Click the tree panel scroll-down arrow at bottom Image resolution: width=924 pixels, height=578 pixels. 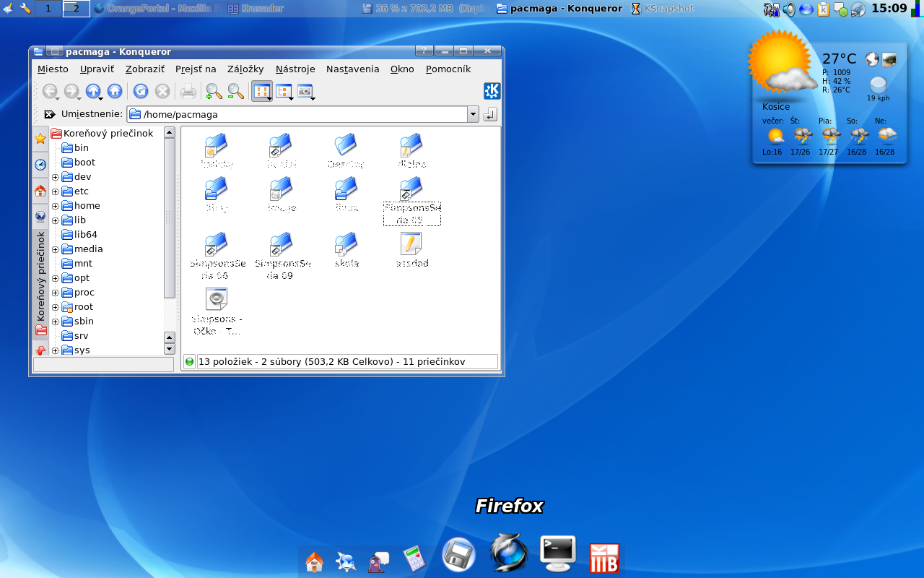click(x=170, y=349)
